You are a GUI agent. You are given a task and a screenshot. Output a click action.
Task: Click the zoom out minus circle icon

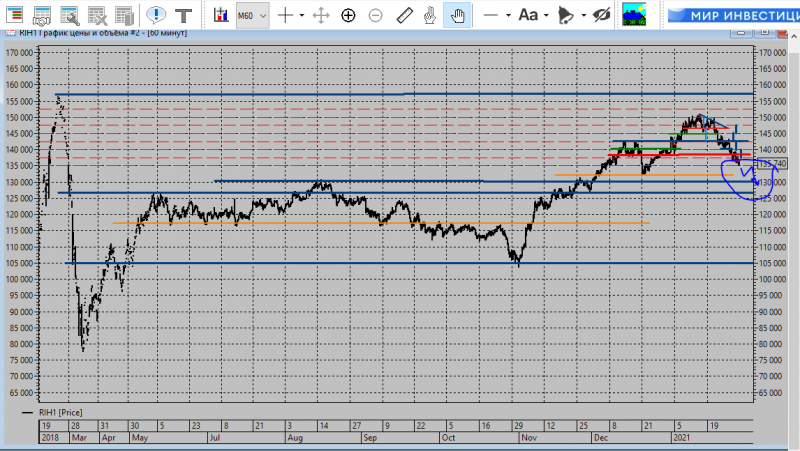(x=376, y=16)
